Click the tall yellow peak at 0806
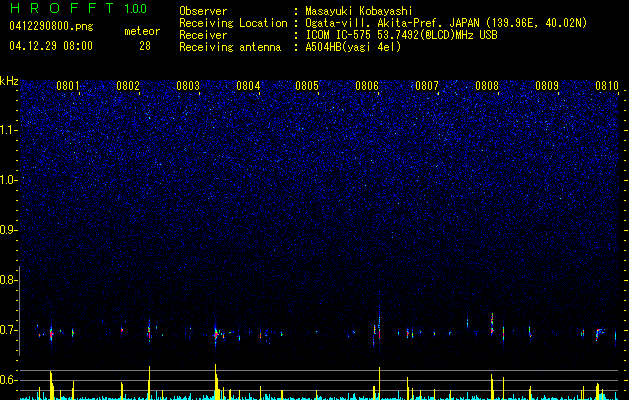 [x=379, y=383]
